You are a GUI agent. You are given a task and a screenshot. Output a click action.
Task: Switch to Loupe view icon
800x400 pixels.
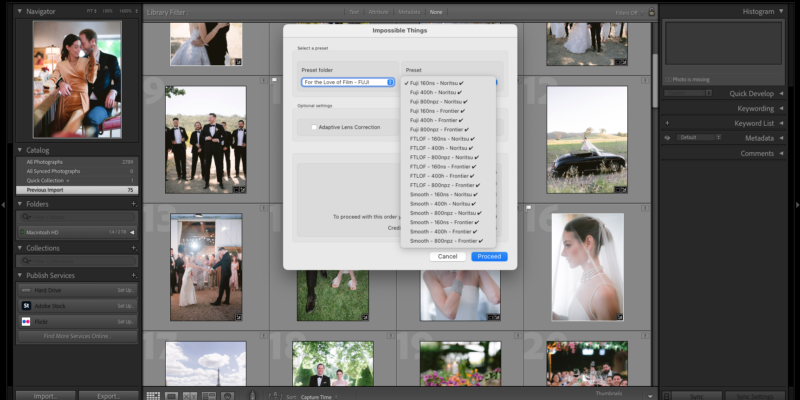click(171, 396)
